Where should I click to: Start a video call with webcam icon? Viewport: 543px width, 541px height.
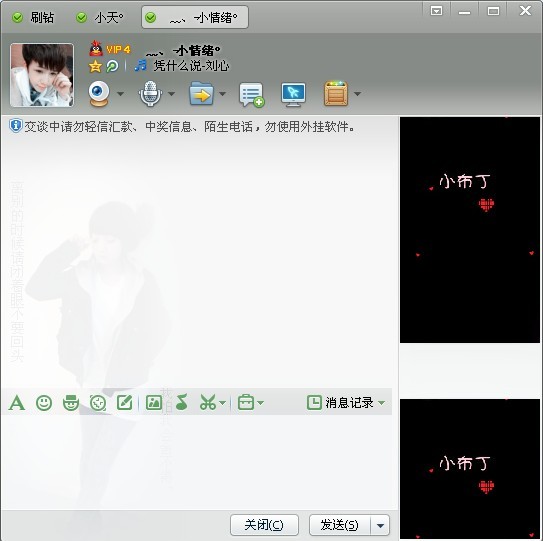99,94
